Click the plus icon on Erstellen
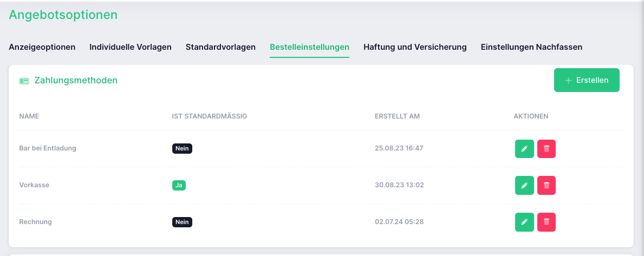The image size is (644, 256). [x=568, y=81]
